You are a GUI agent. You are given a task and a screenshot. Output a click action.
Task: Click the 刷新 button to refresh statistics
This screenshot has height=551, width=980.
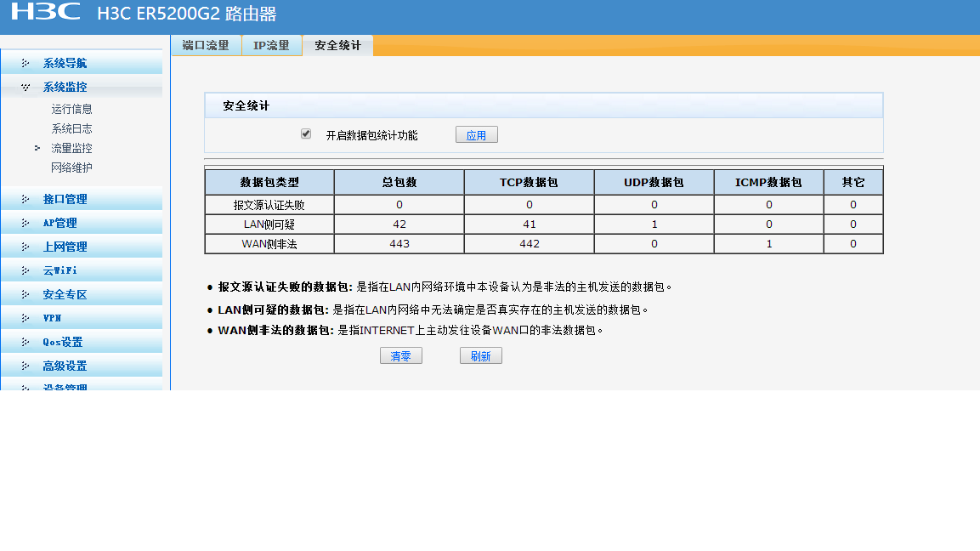pyautogui.click(x=480, y=355)
